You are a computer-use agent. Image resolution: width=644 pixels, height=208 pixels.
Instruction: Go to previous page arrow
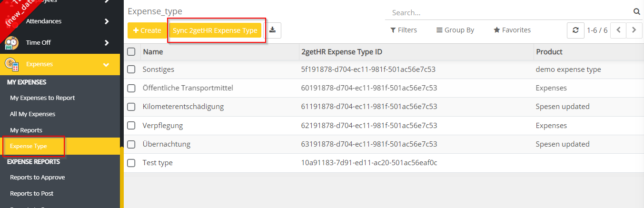[x=618, y=30]
